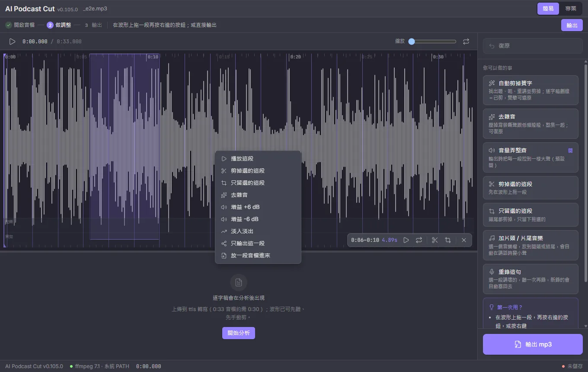
Task: Click the _e2e.mp3 file name
Action: (95, 9)
